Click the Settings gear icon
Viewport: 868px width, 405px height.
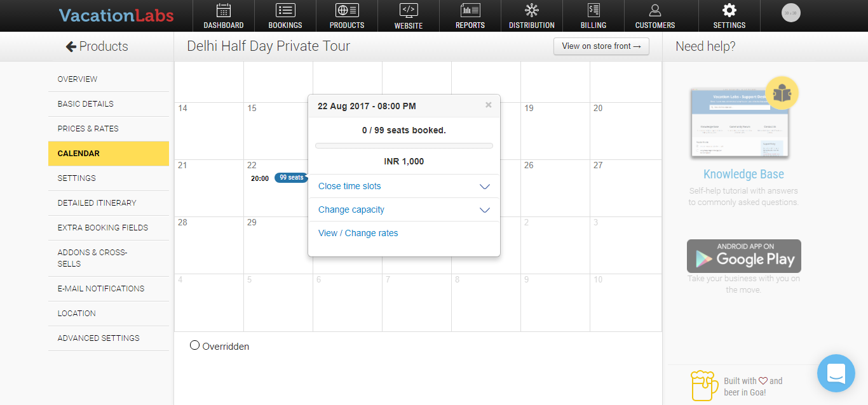coord(729,10)
